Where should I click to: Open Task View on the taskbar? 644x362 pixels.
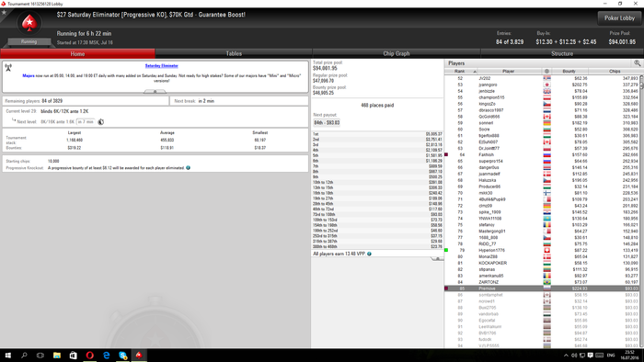pyautogui.click(x=40, y=356)
